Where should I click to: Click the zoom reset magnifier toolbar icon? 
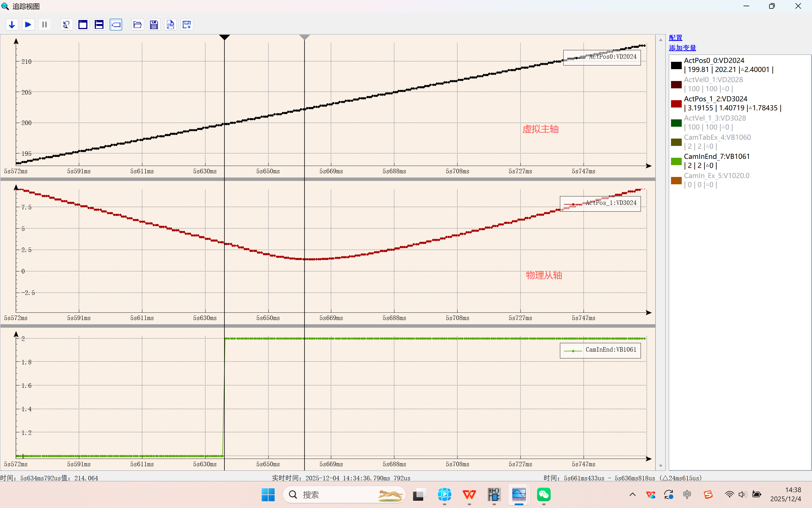click(67, 25)
